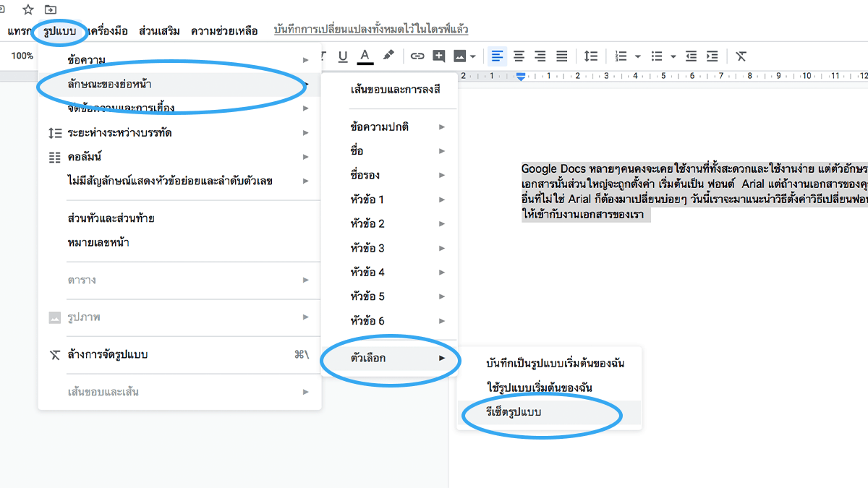Star this document
868x488 pixels.
pyautogui.click(x=28, y=9)
